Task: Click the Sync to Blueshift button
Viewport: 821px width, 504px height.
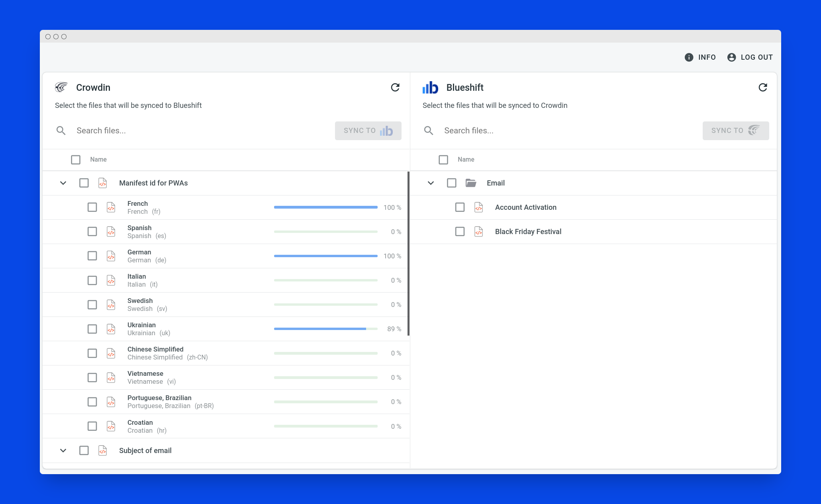Action: click(x=368, y=131)
